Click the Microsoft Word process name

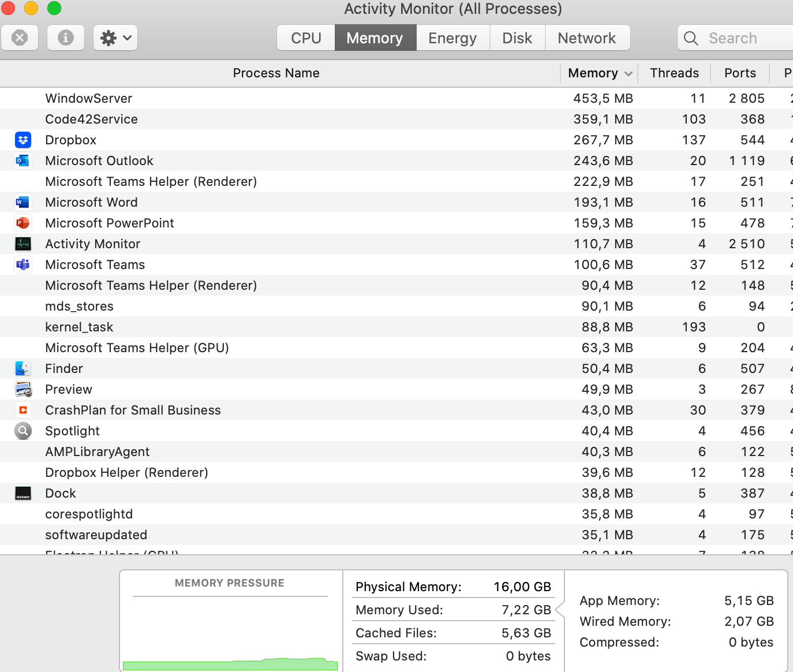tap(92, 202)
